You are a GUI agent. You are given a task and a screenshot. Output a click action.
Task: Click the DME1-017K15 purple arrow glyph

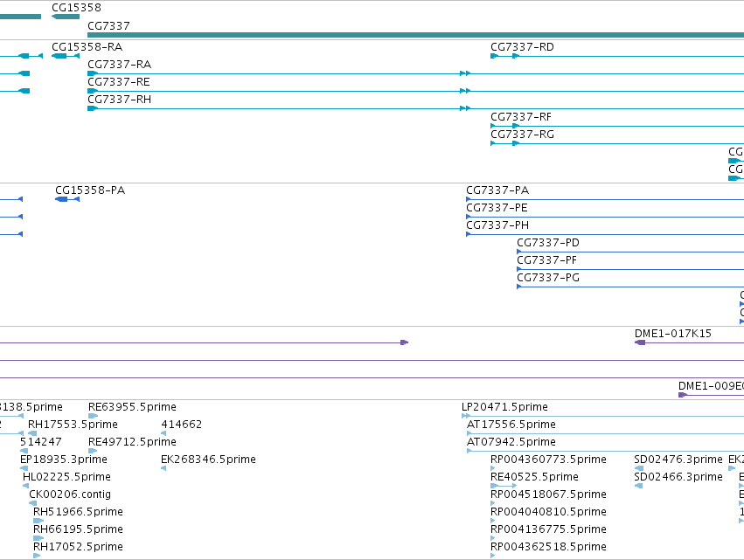[x=640, y=342]
